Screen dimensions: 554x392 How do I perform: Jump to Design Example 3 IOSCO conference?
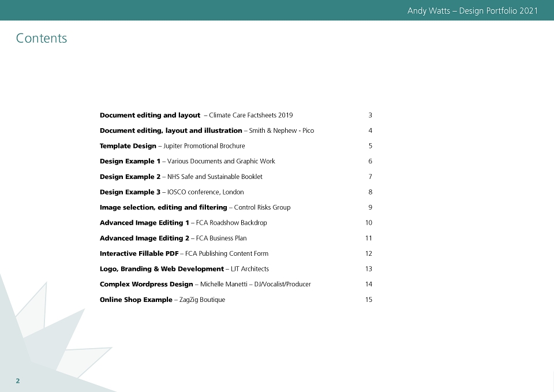click(x=172, y=192)
